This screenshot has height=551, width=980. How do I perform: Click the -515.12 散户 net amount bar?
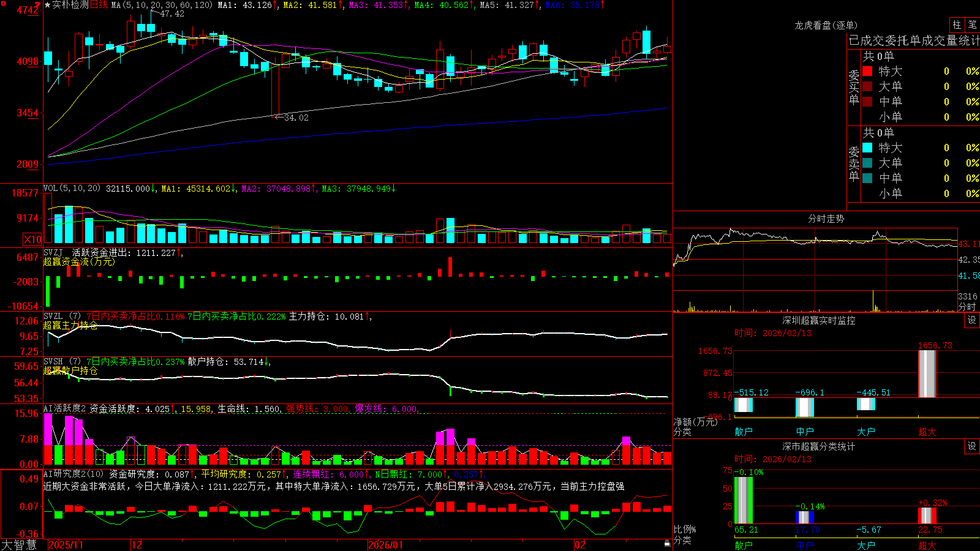(744, 405)
